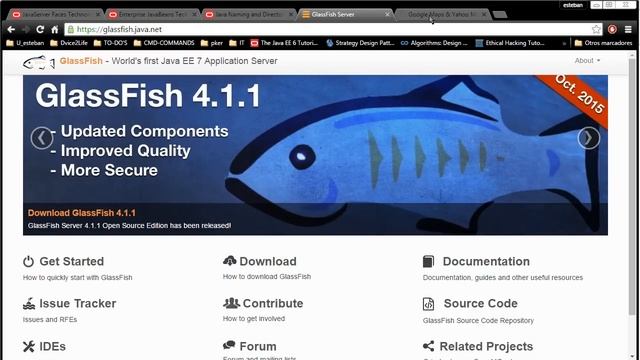Show previous banner slide
This screenshot has height=360, width=640.
click(42, 138)
